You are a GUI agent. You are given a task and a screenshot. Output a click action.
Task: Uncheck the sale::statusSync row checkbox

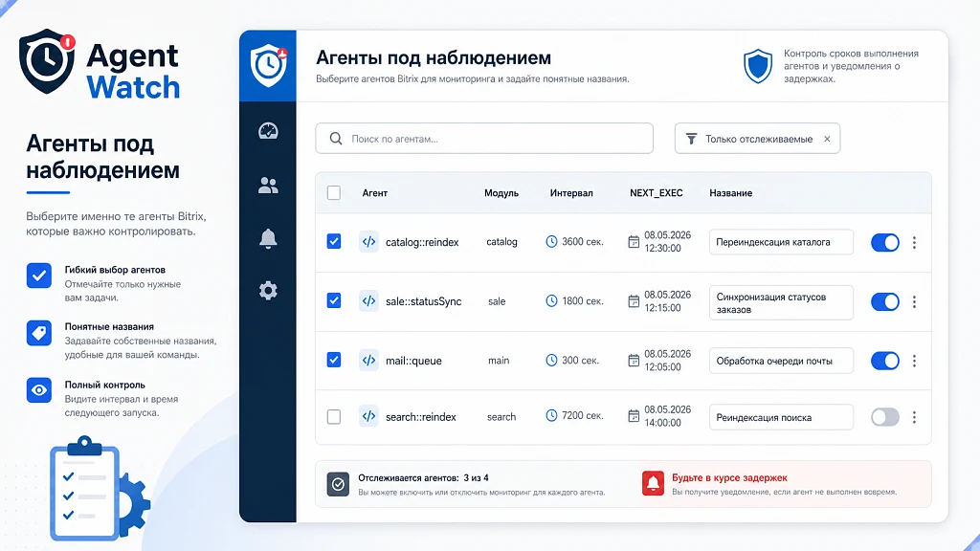(334, 300)
